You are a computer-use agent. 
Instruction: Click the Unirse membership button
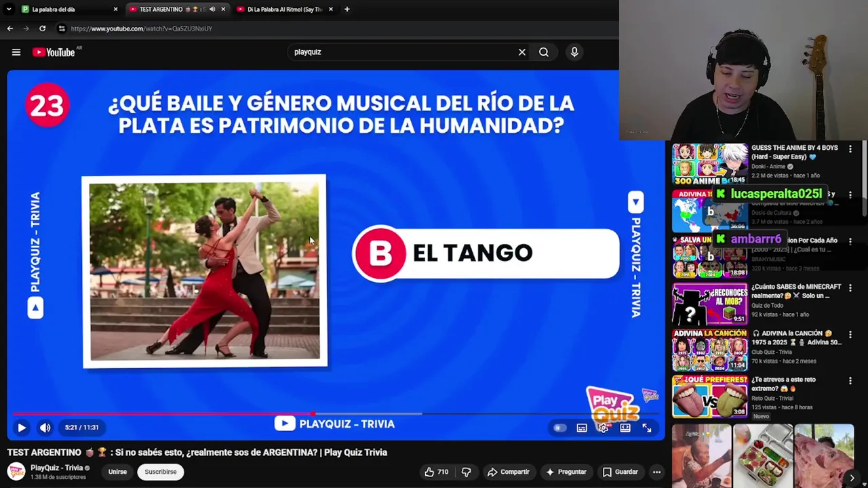pos(117,472)
